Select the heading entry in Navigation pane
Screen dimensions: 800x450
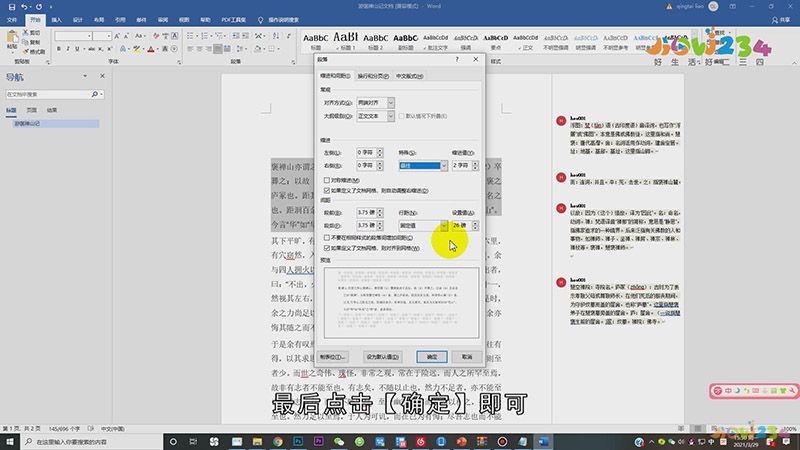click(56, 123)
